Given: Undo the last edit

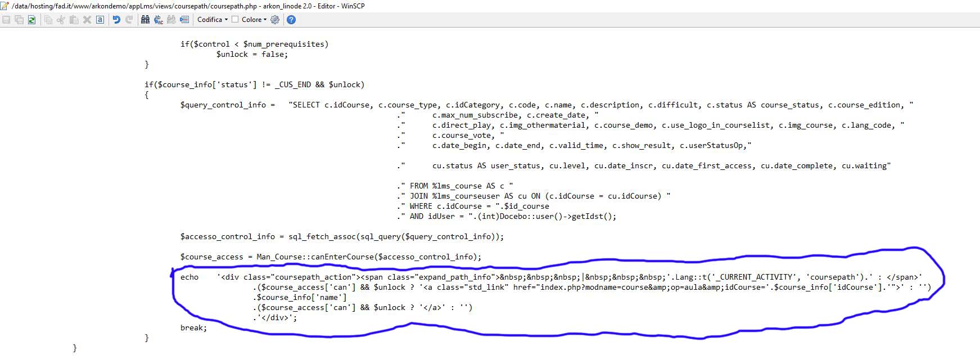Looking at the screenshot, I should pyautogui.click(x=116, y=20).
